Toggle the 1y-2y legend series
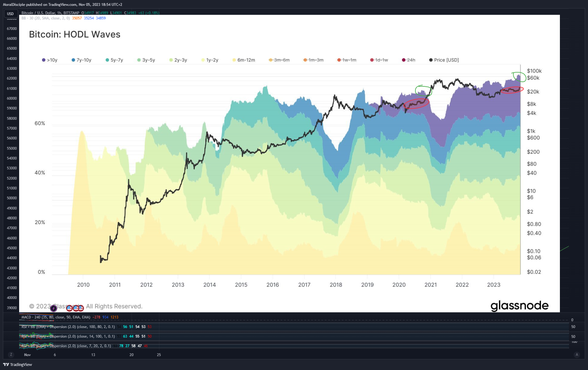The height and width of the screenshot is (370, 588). coord(210,60)
